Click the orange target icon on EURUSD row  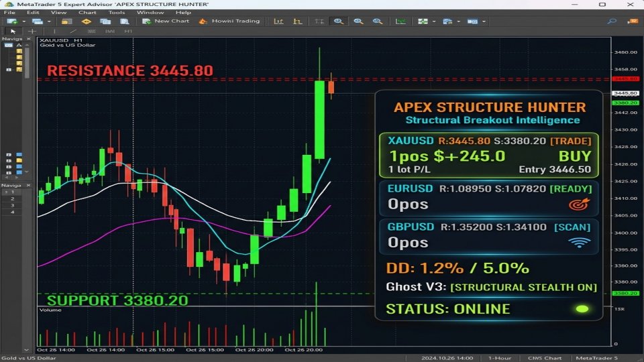click(x=579, y=204)
